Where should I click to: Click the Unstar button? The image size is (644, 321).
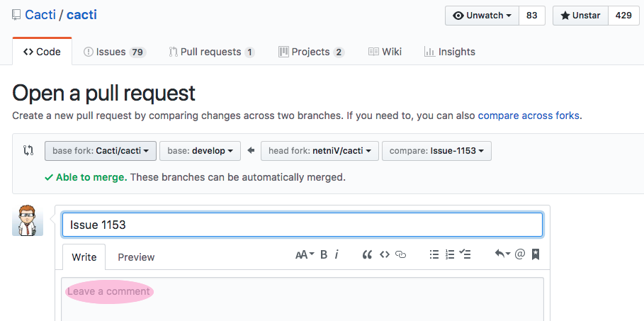coord(580,16)
